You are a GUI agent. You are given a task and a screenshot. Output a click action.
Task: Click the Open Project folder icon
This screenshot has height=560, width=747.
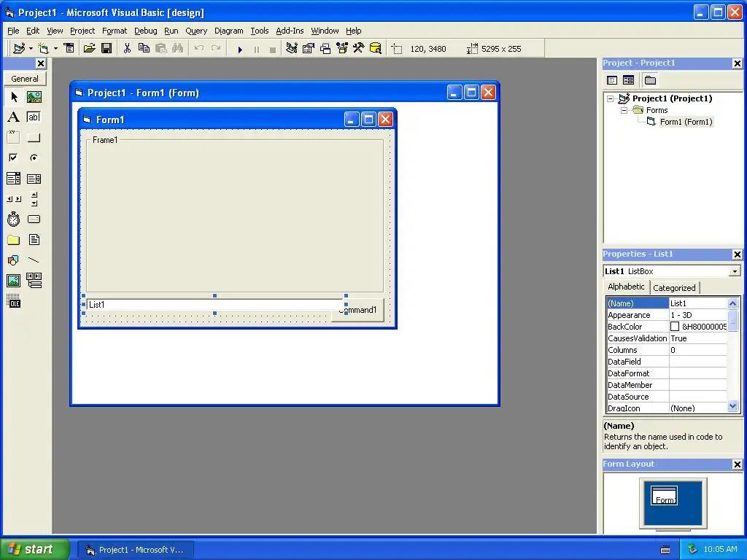tap(90, 49)
